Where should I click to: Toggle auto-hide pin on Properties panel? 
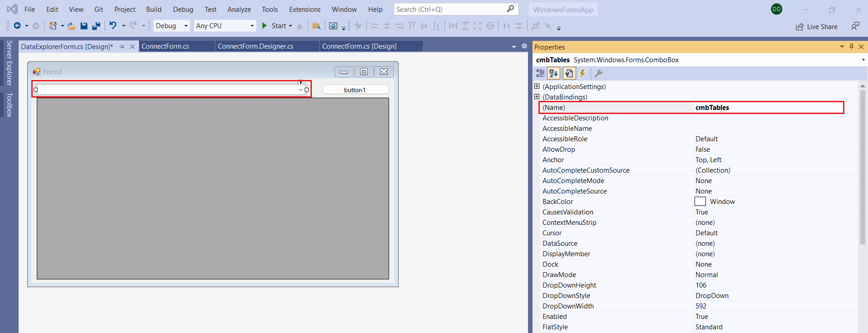[851, 47]
